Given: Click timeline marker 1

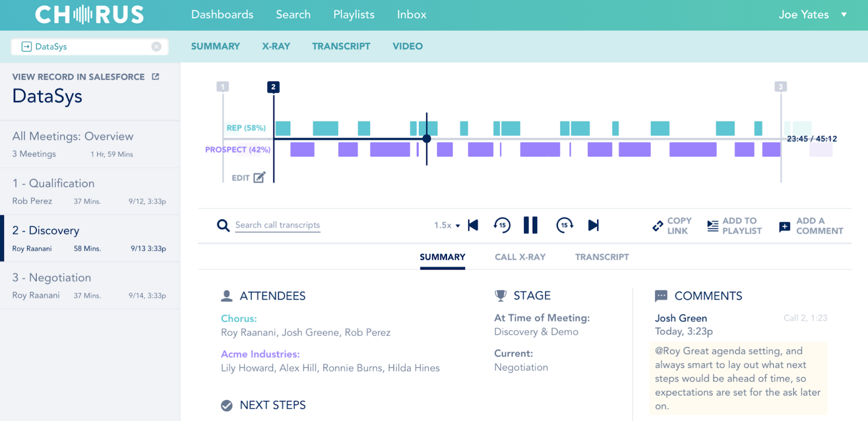Looking at the screenshot, I should (x=222, y=87).
